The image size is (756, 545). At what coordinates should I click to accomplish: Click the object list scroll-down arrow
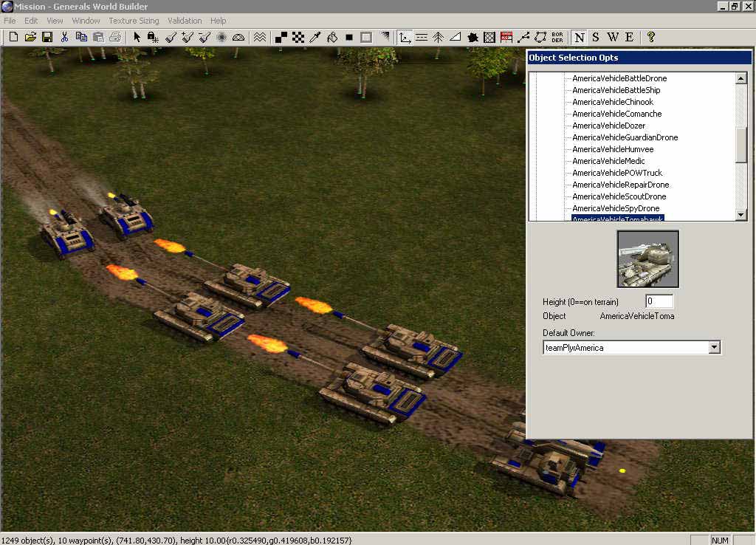pyautogui.click(x=741, y=215)
